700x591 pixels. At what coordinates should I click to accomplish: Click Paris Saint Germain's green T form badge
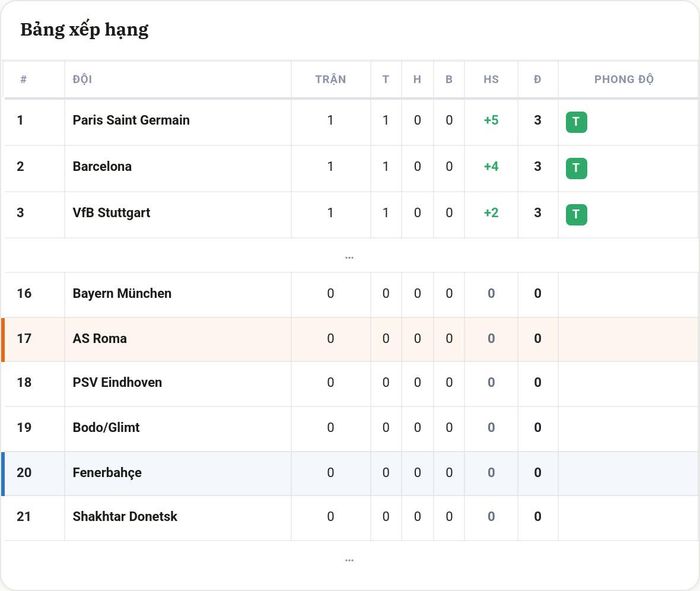576,122
